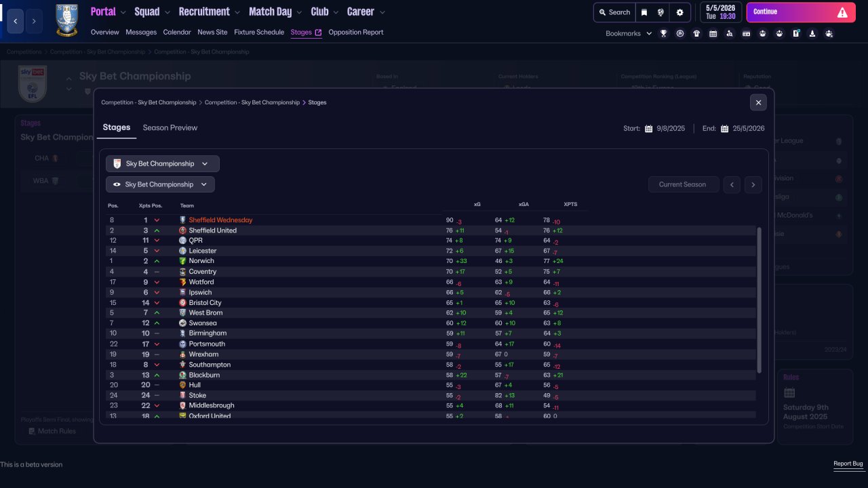Click the Start date calendar icon
Screen dimensions: 868x488
648,129
